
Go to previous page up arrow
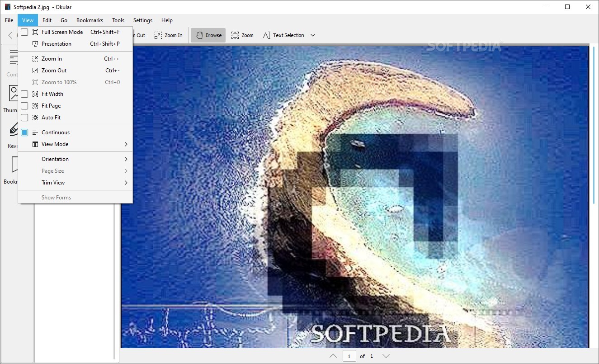pyautogui.click(x=333, y=356)
